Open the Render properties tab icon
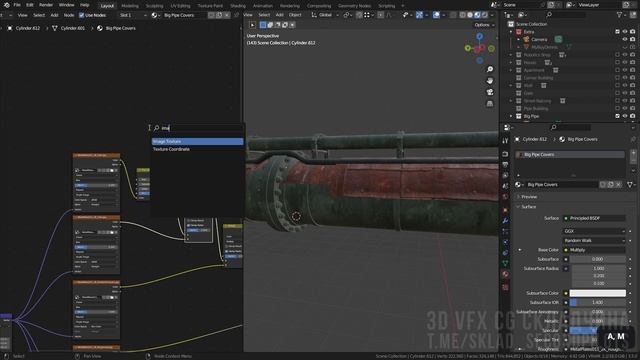This screenshot has height=360, width=640. click(x=505, y=154)
